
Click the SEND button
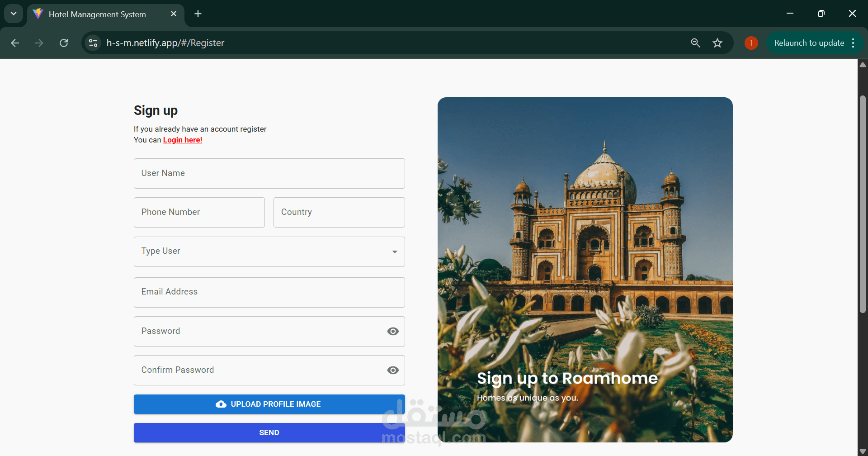[x=269, y=432]
